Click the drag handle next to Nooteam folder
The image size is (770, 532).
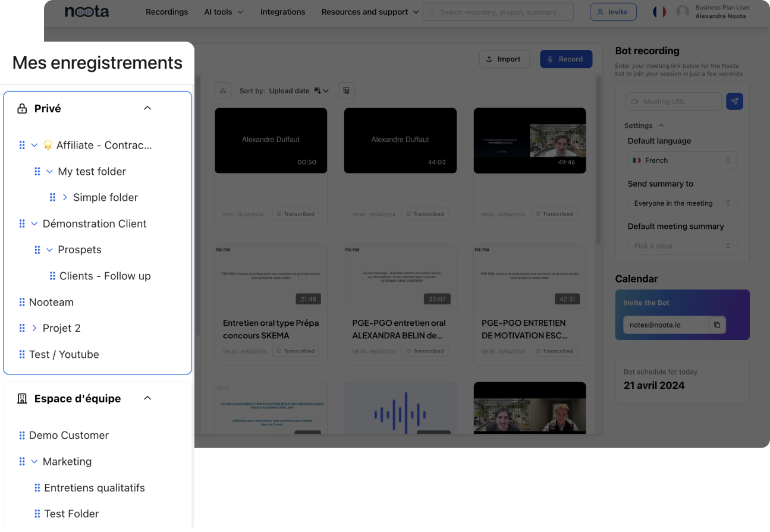click(22, 302)
